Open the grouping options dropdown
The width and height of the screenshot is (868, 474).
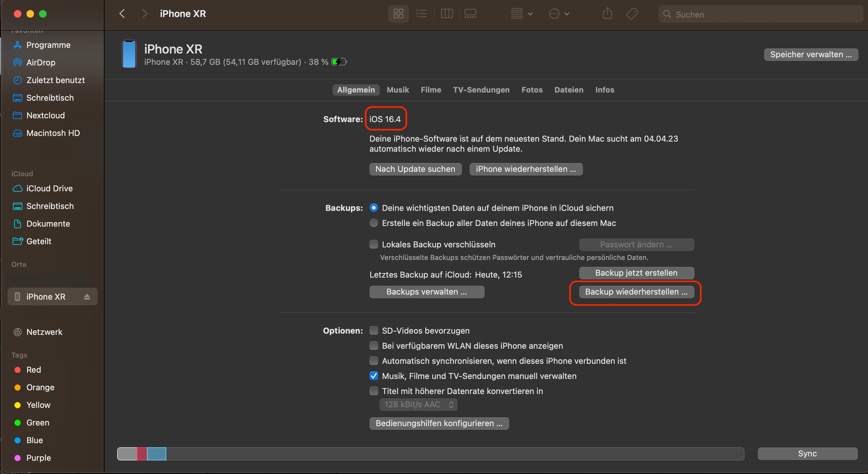tap(522, 14)
